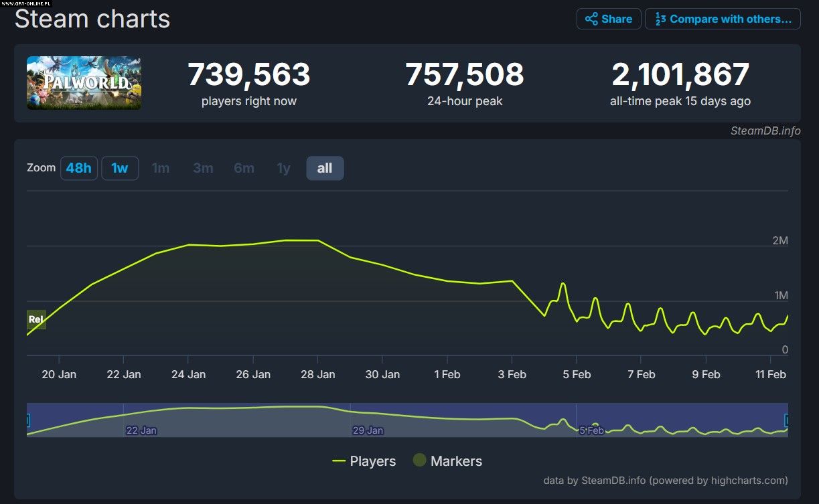Select the 48h zoom range
The height and width of the screenshot is (504, 819).
click(78, 168)
